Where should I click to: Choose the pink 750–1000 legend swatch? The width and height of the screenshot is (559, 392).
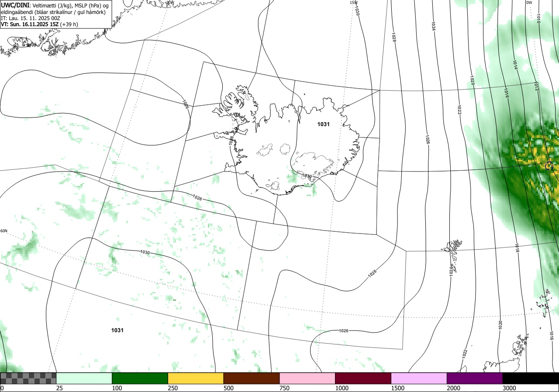pos(307,378)
